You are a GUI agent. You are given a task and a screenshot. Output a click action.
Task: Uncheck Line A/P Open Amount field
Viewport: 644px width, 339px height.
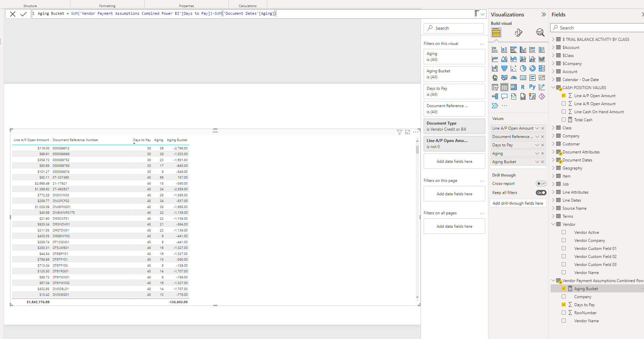pos(564,95)
